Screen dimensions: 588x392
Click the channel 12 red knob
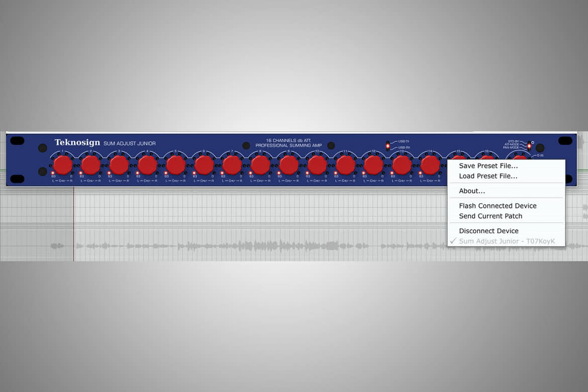pos(373,165)
